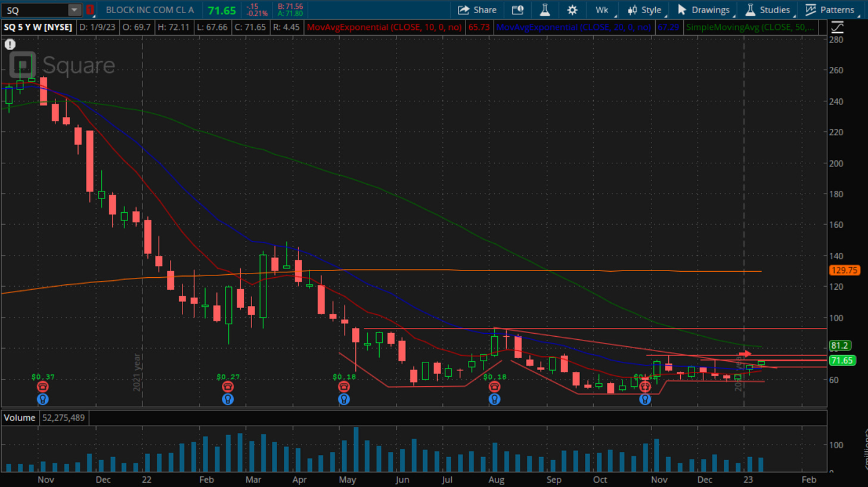Viewport: 868px width, 487px height.
Task: Click the phone icon above May
Action: (344, 387)
